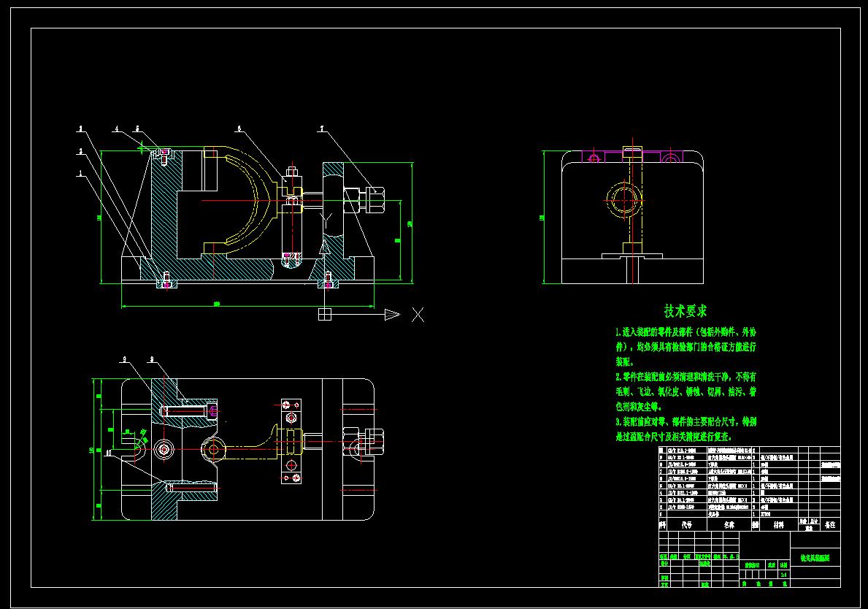Select the 代号 column header in the parts list
Viewport: 868px width, 609px height.
point(687,525)
